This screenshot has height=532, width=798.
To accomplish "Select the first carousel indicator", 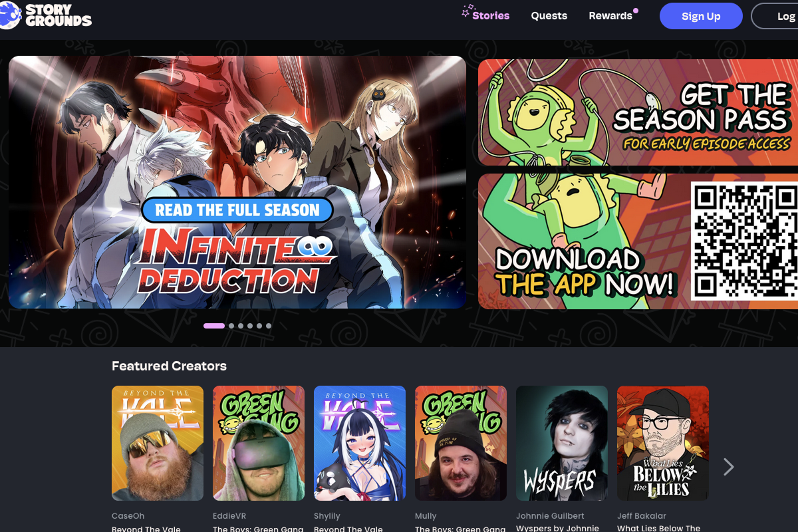I will click(213, 326).
